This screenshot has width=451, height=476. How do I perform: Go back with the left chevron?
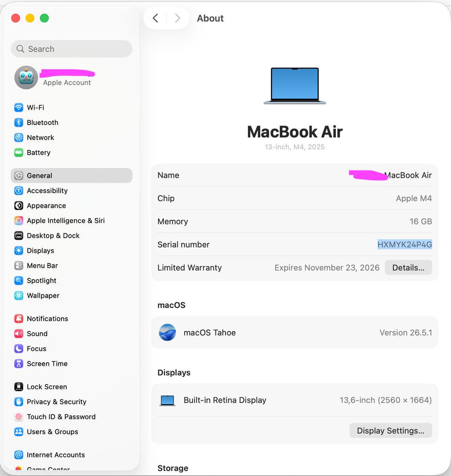point(156,18)
